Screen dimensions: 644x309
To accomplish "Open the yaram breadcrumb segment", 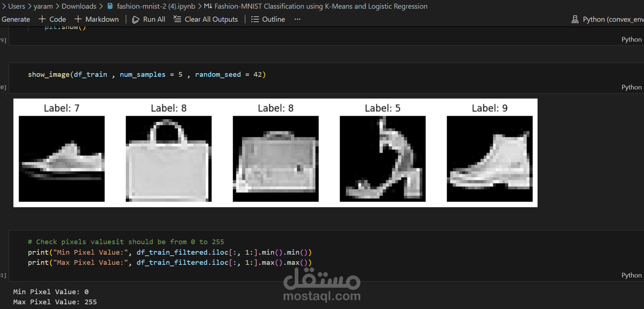I will point(43,6).
